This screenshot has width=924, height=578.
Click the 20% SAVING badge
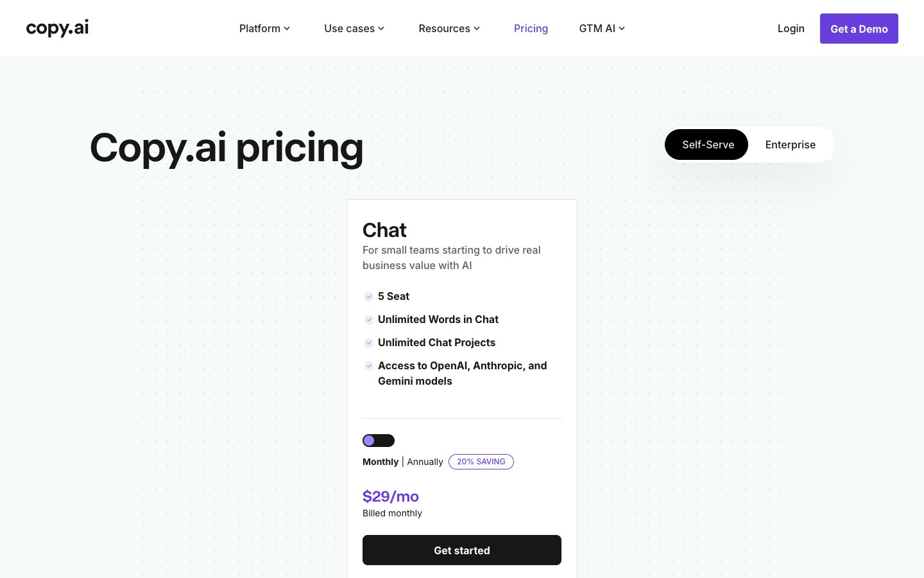[481, 462]
